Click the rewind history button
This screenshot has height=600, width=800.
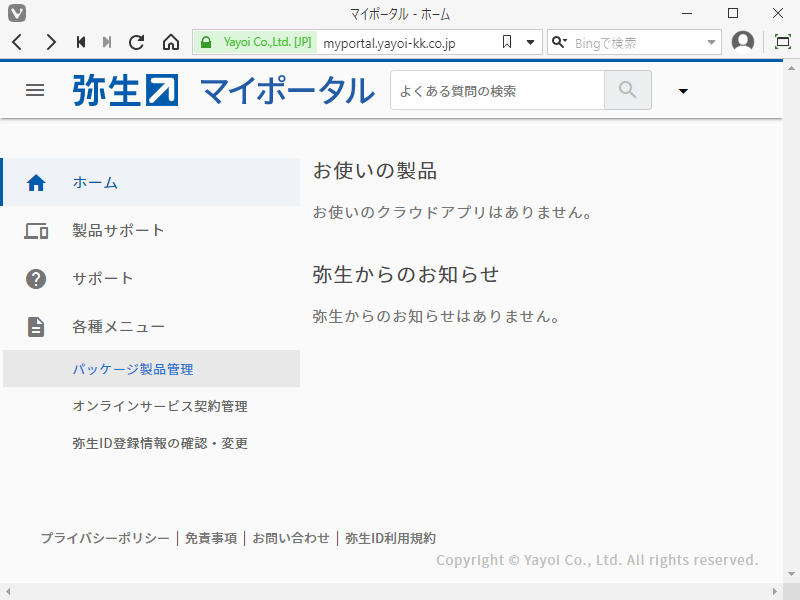(81, 42)
